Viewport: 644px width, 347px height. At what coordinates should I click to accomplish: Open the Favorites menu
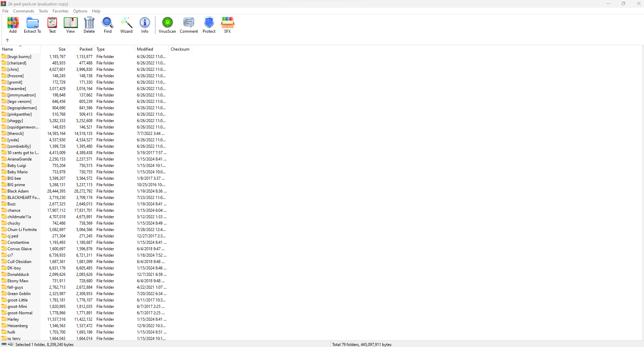[x=60, y=11]
